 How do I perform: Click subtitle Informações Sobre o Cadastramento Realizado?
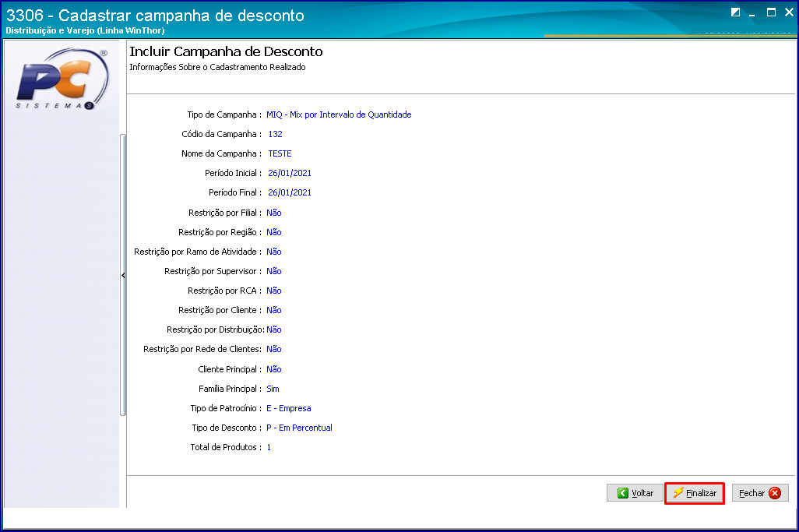217,67
